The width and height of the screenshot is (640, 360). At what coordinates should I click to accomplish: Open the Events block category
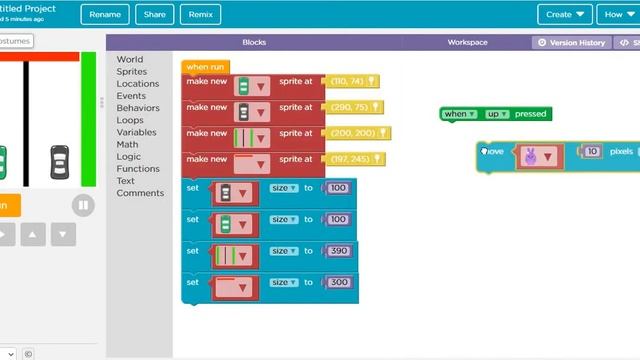coord(131,96)
